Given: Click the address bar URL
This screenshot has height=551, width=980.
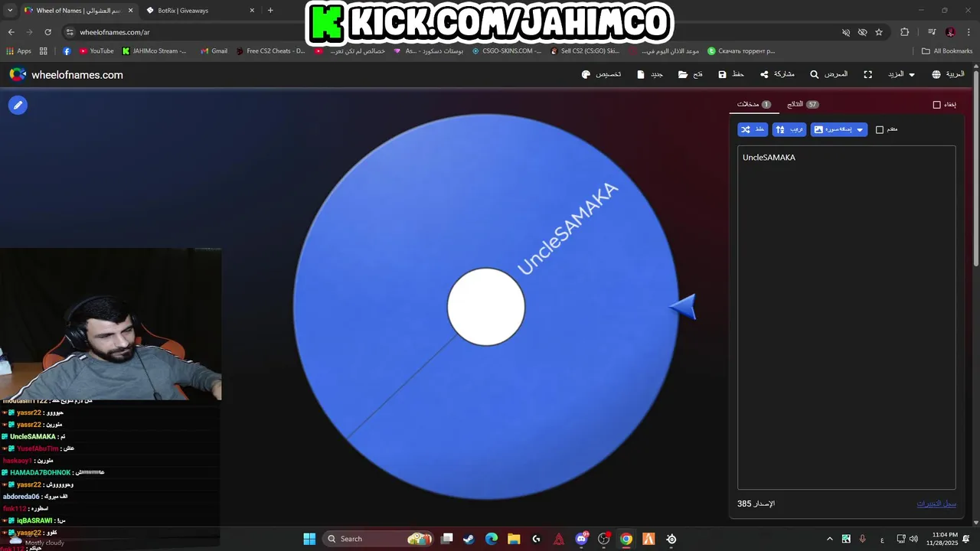Looking at the screenshot, I should pyautogui.click(x=115, y=32).
